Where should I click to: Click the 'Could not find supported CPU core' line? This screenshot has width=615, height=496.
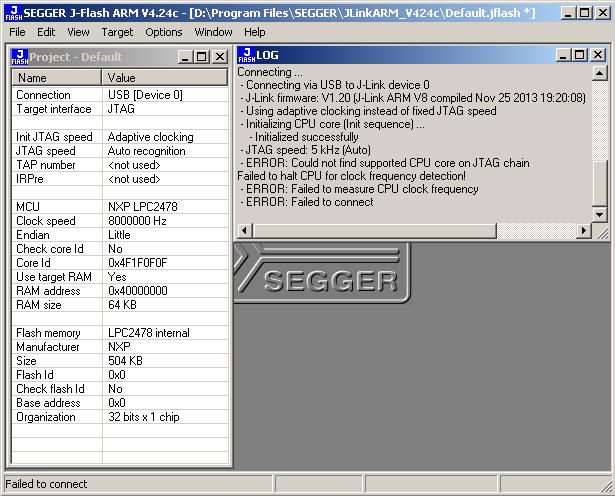click(x=385, y=163)
